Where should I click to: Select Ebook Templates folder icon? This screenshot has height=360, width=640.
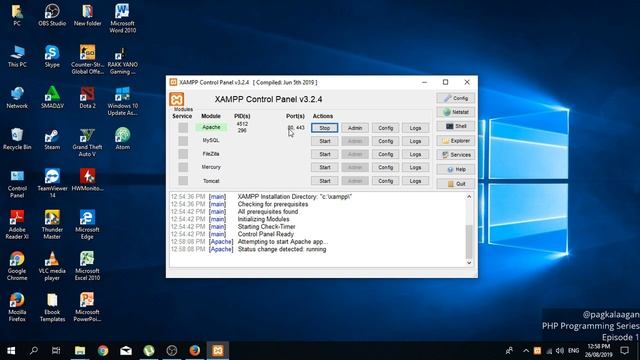[52, 307]
